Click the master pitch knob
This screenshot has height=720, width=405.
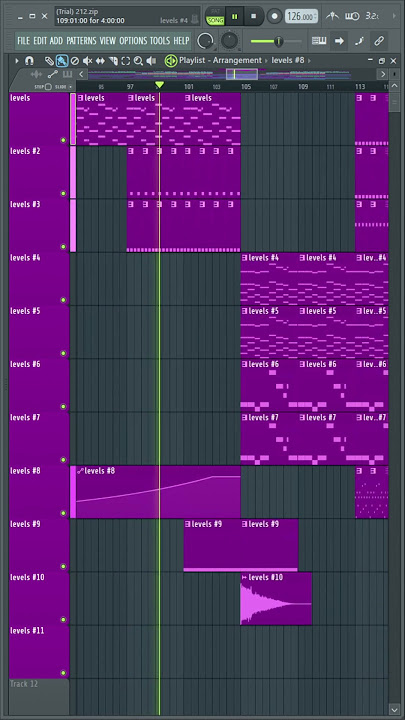230,41
